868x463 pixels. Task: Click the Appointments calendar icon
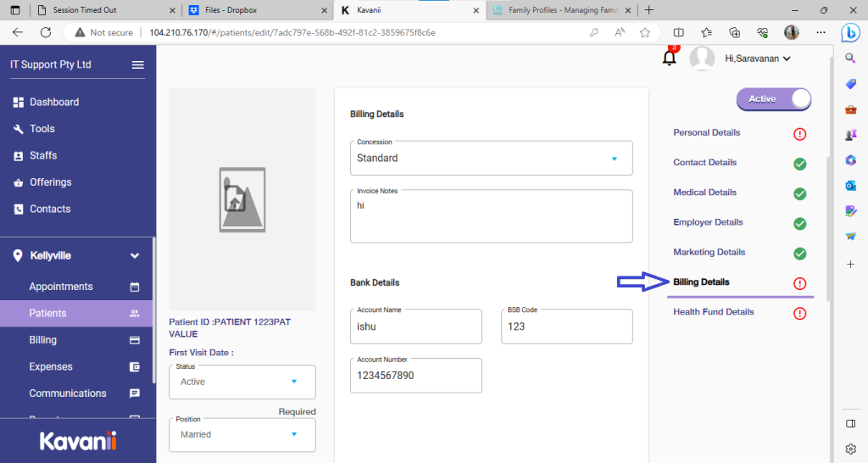tap(134, 287)
